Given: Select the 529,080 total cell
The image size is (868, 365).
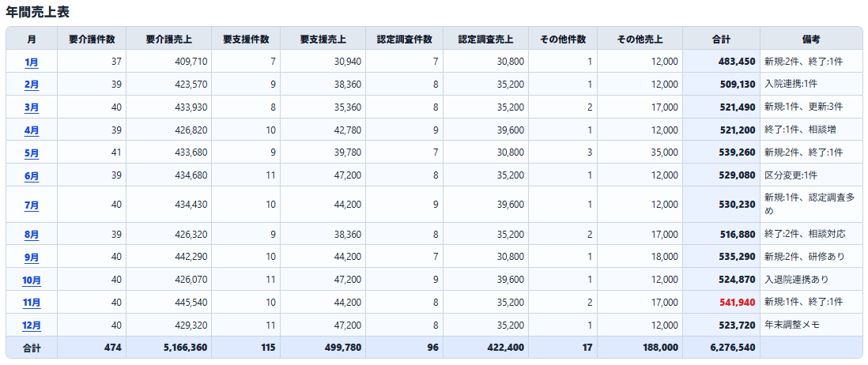Looking at the screenshot, I should coord(721,175).
